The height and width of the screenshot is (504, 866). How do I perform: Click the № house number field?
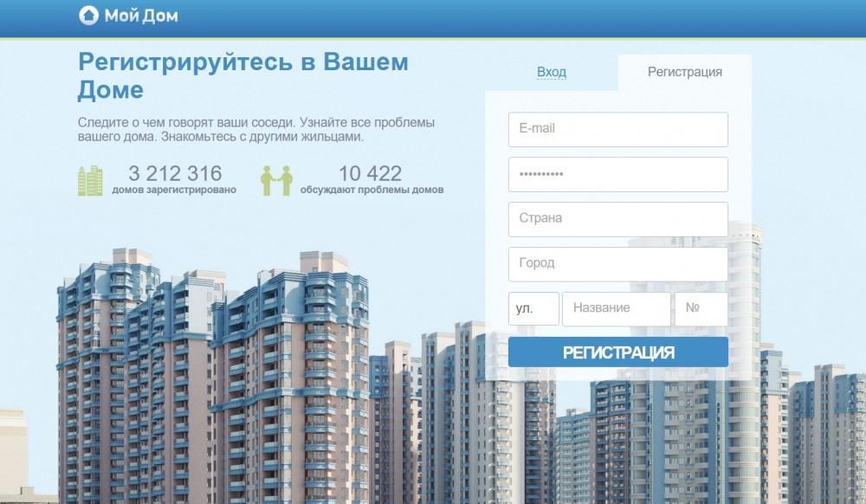[x=701, y=308]
